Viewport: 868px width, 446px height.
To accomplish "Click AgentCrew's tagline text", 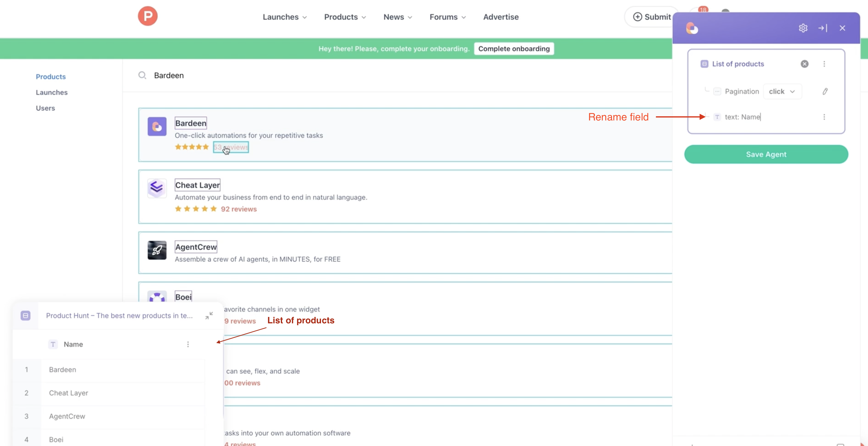I will pos(258,259).
